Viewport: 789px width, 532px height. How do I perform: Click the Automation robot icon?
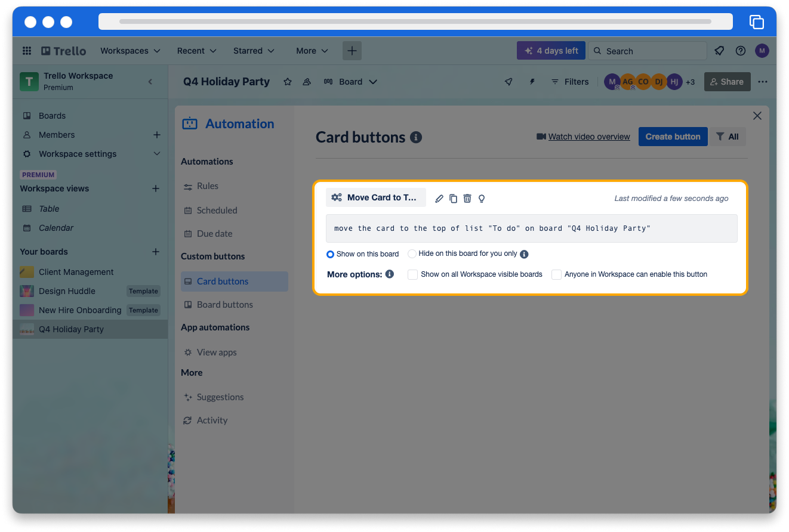click(x=189, y=123)
